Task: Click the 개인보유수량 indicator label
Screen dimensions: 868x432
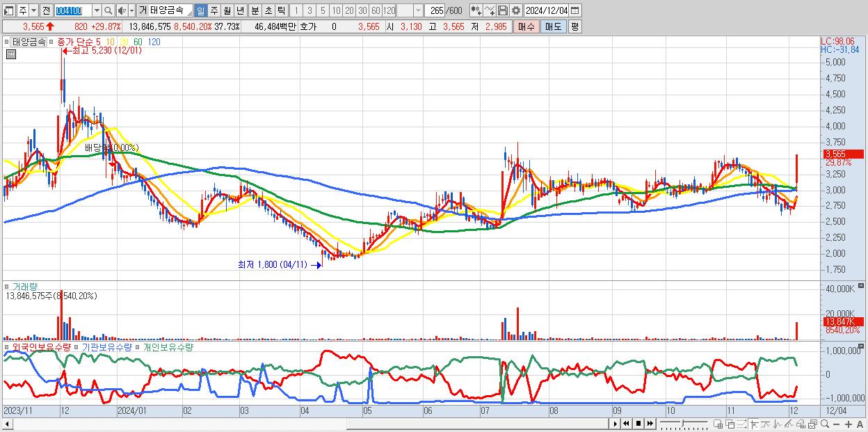Action: (168, 346)
